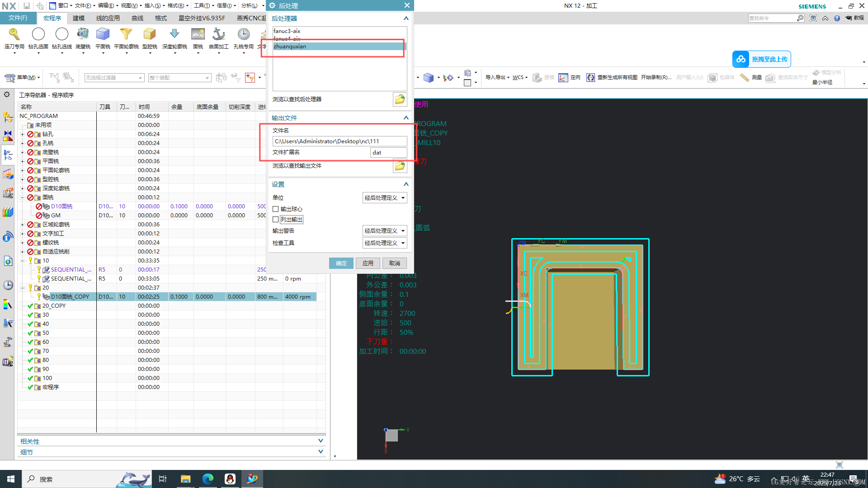Image resolution: width=868 pixels, height=488 pixels.
Task: Open the 检查工具 dropdown
Action: pos(385,243)
